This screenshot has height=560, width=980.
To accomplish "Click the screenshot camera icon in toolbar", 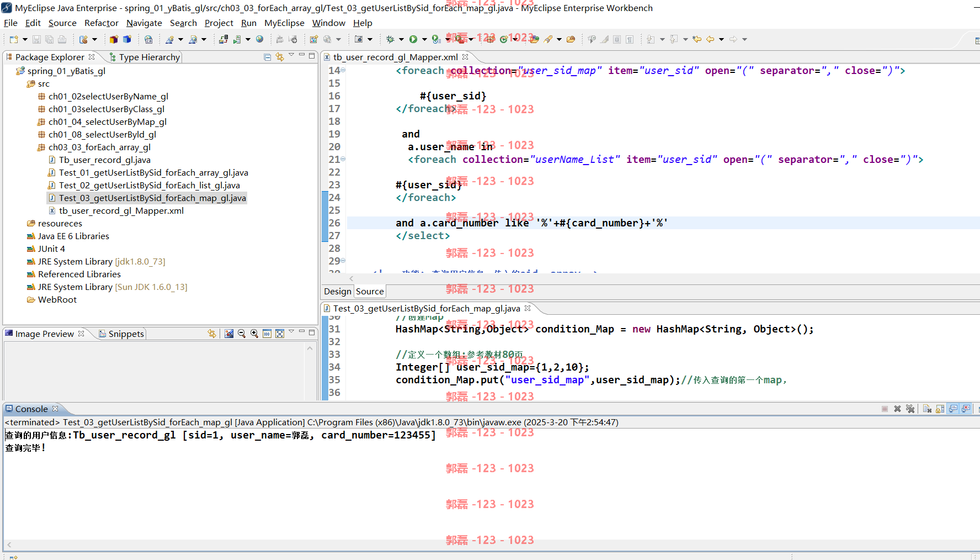I will (x=359, y=39).
